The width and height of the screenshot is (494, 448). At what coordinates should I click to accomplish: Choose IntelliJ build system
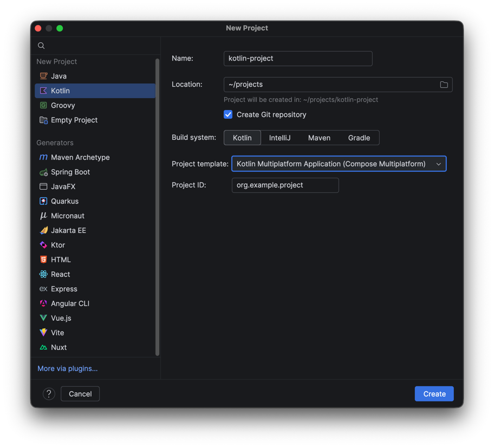coord(279,138)
